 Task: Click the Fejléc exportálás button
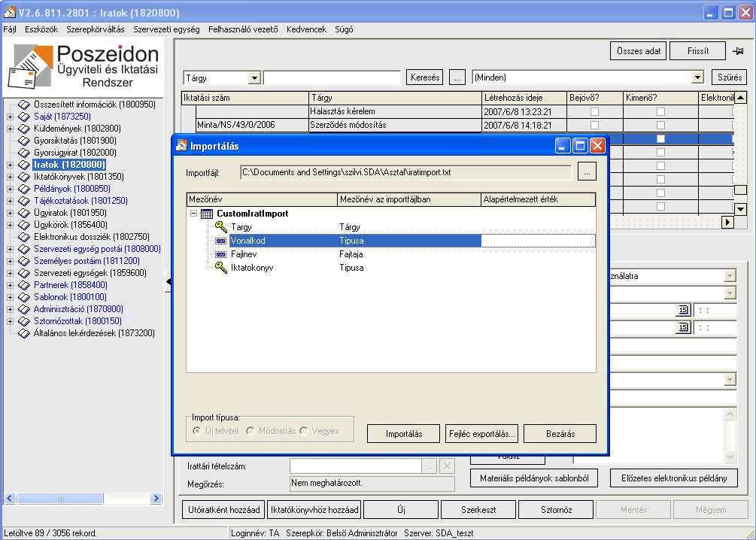(481, 433)
